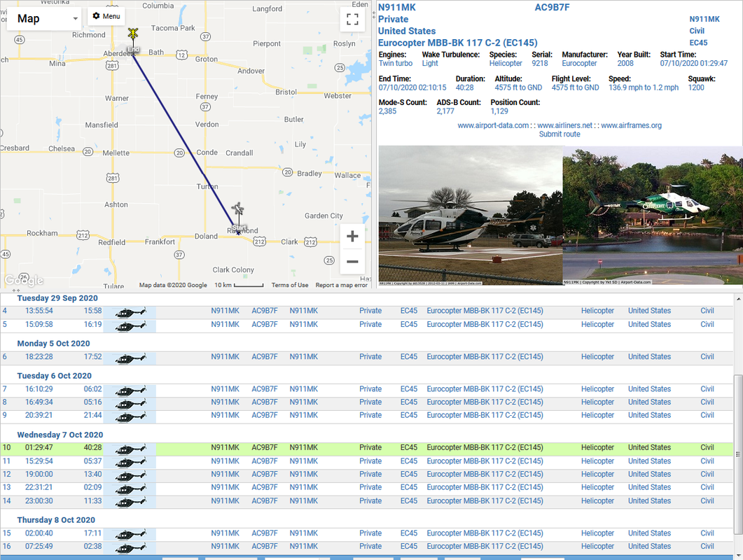Zoom in on the map
743x560 pixels.
(352, 236)
